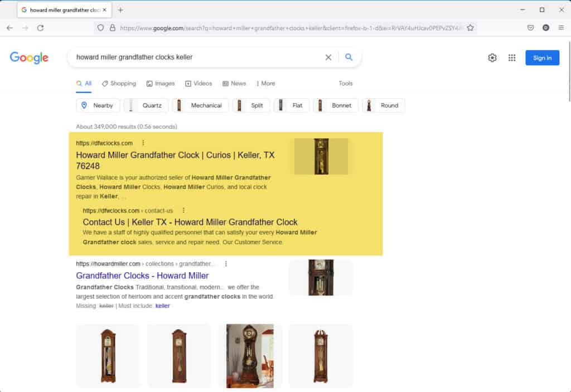The height and width of the screenshot is (392, 571).
Task: Click https://dfwclocks.com URL text
Action: [104, 143]
